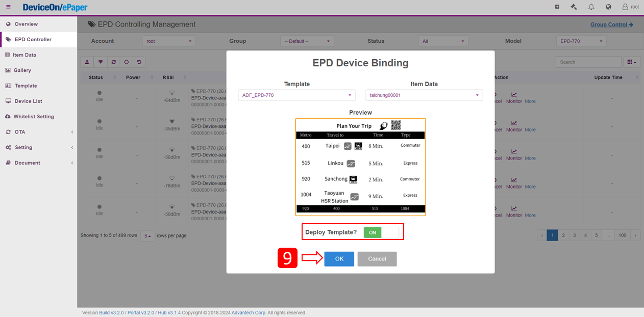The height and width of the screenshot is (317, 644).
Task: Click the device Search input field
Action: pyautogui.click(x=588, y=62)
